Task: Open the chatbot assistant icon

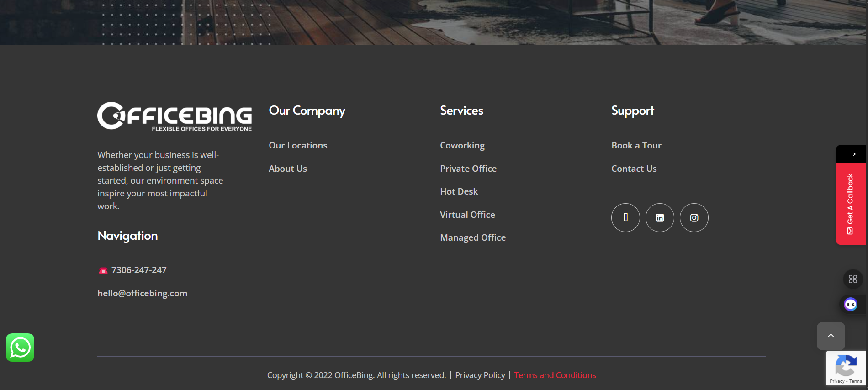Action: pyautogui.click(x=850, y=304)
